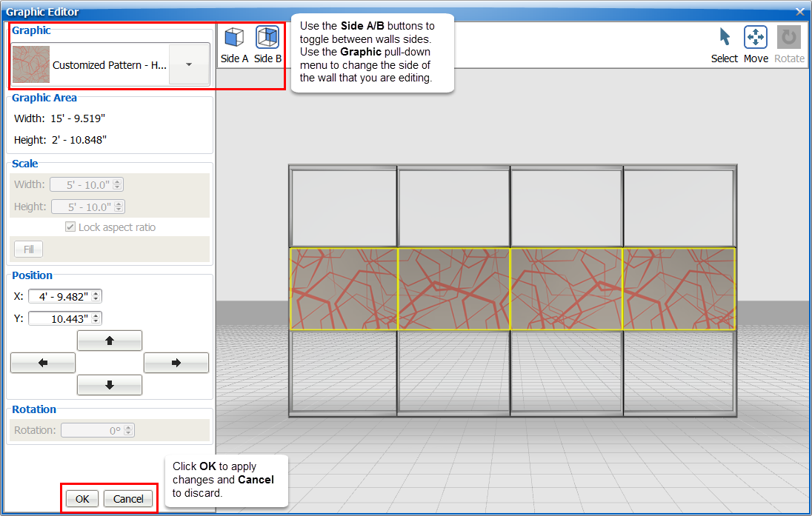
Task: Click OK to apply changes
Action: coord(82,499)
